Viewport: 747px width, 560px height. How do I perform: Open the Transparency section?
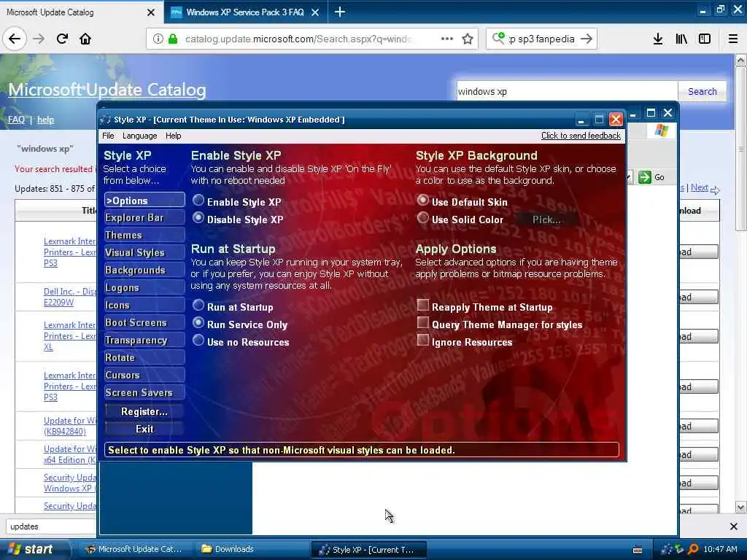[x=144, y=340]
